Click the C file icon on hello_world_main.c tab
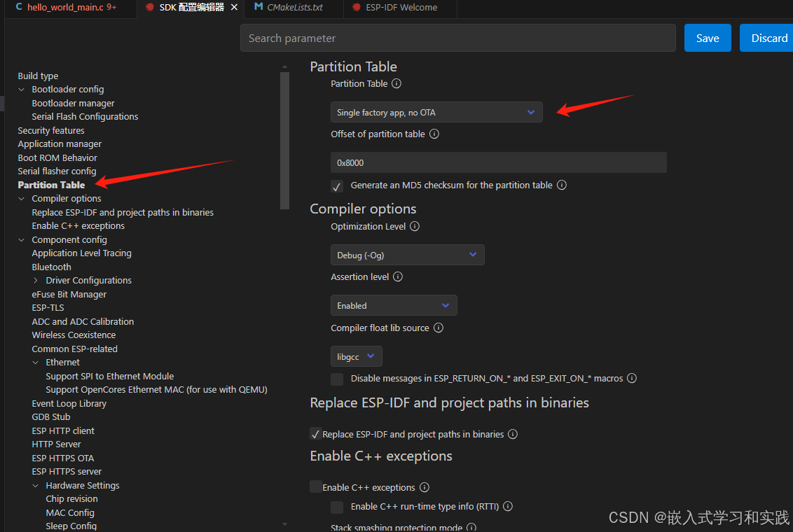This screenshot has height=532, width=793. click(x=19, y=6)
